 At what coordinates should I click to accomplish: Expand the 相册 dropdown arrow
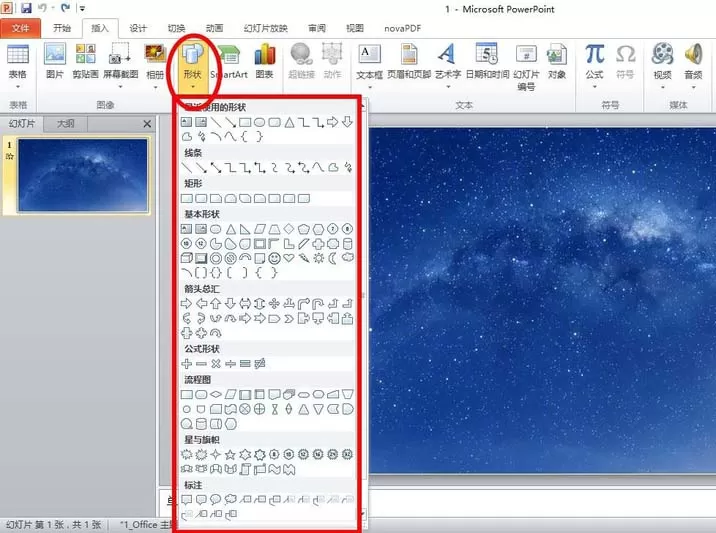[x=155, y=86]
